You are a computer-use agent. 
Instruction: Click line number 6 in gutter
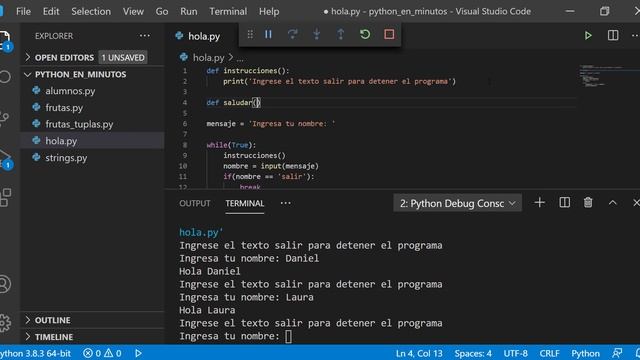(185, 124)
